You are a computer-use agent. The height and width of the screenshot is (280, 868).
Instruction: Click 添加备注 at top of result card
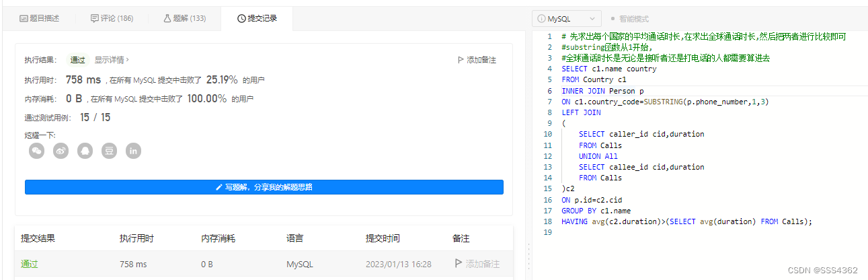tap(476, 60)
